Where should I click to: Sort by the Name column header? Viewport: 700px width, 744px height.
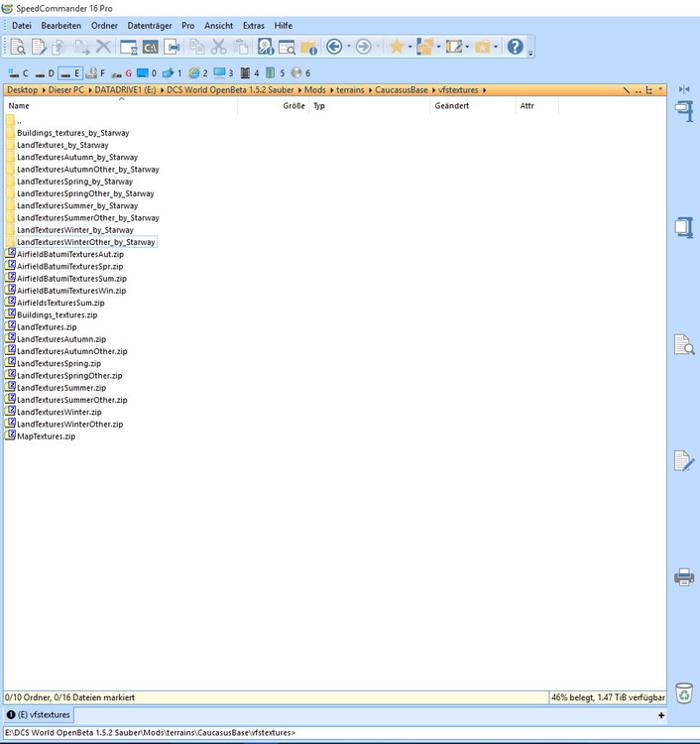tap(120, 106)
